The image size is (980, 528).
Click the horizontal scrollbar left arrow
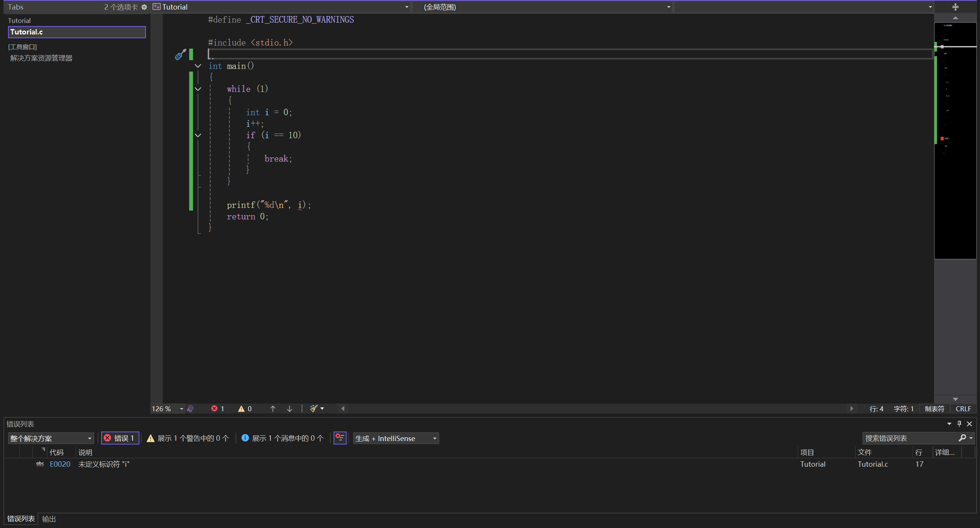click(343, 409)
